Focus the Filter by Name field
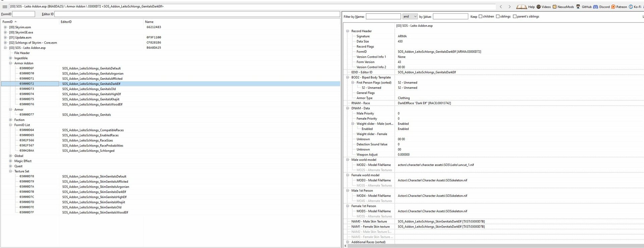Image resolution: width=644 pixels, height=248 pixels. point(383,16)
